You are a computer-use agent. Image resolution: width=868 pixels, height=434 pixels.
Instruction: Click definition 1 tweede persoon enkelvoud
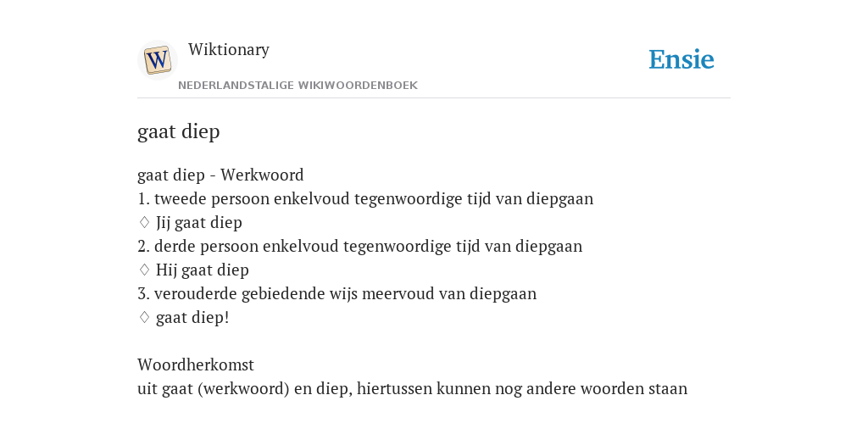tap(365, 198)
